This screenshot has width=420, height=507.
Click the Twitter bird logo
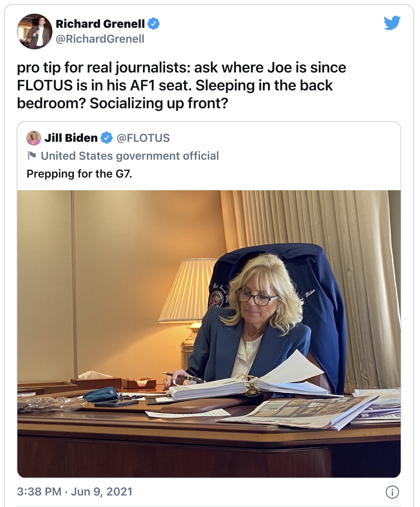392,23
